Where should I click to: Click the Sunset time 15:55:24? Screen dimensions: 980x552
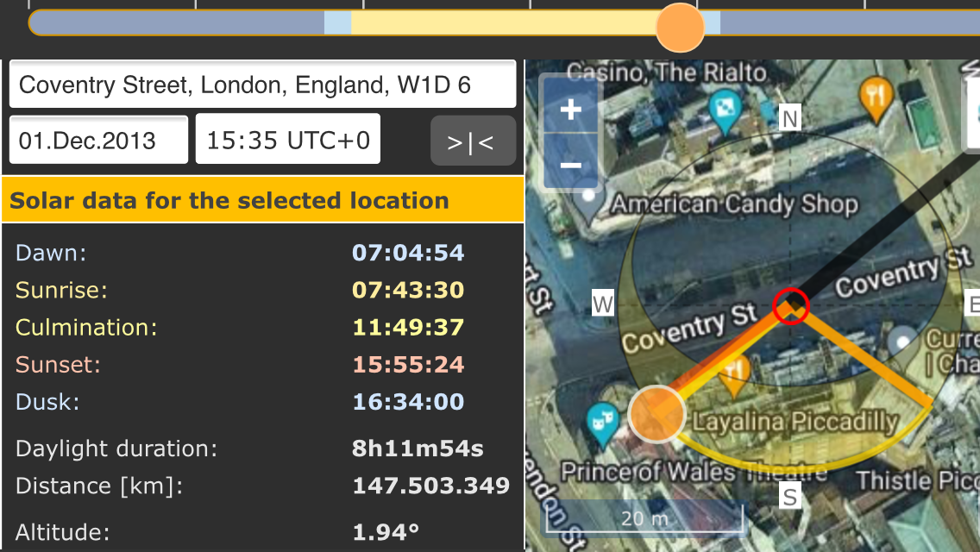407,365
